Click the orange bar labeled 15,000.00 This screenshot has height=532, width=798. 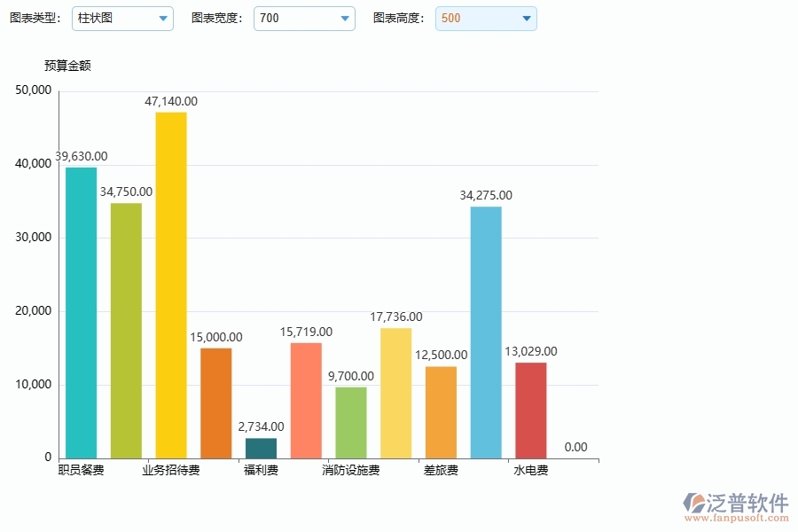pyautogui.click(x=215, y=403)
